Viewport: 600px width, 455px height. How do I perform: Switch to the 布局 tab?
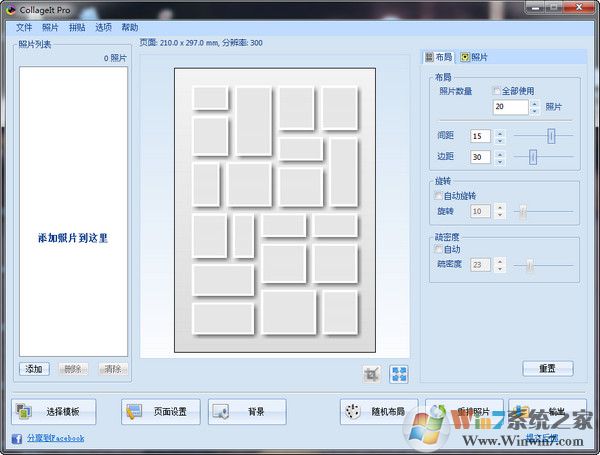[439, 57]
